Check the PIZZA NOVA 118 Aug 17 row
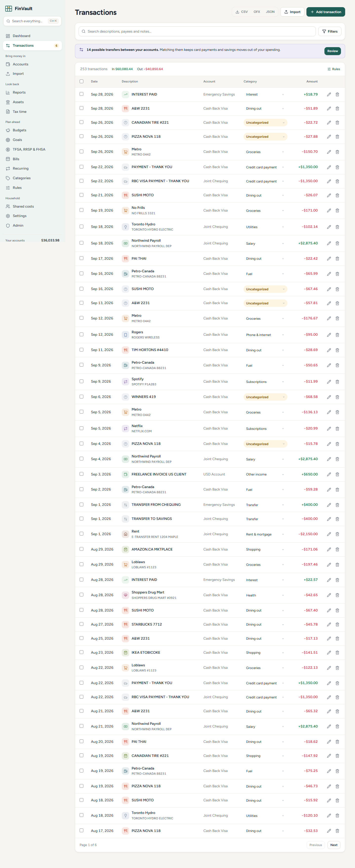 click(81, 830)
